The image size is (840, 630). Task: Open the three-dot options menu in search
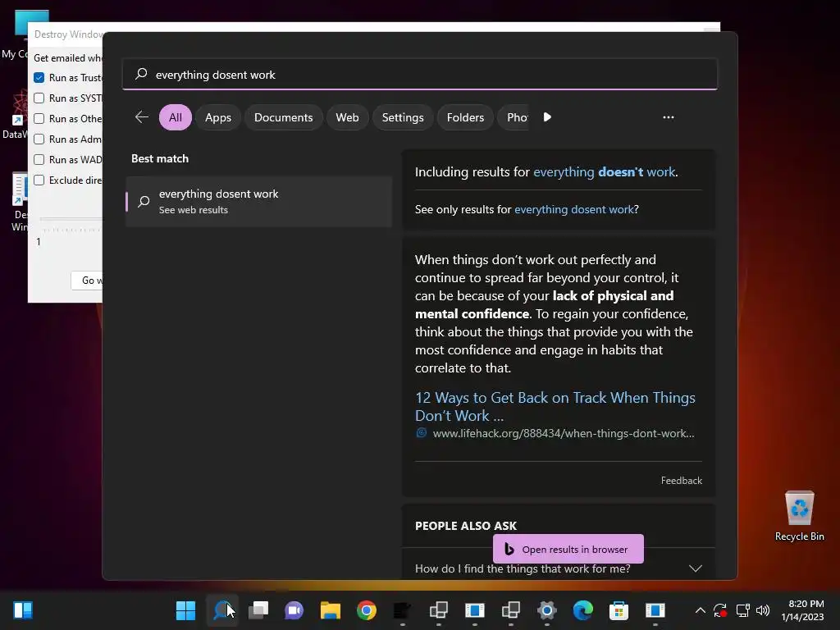click(x=668, y=117)
